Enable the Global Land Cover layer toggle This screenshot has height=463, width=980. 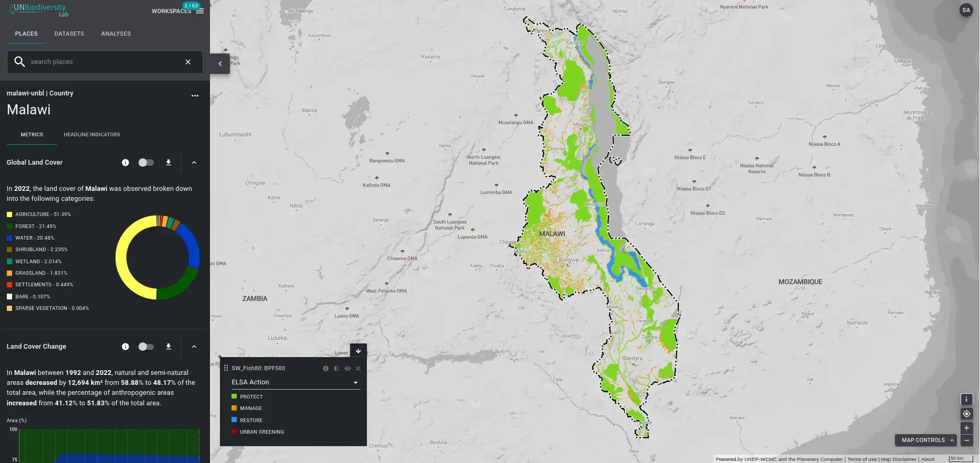pyautogui.click(x=146, y=163)
